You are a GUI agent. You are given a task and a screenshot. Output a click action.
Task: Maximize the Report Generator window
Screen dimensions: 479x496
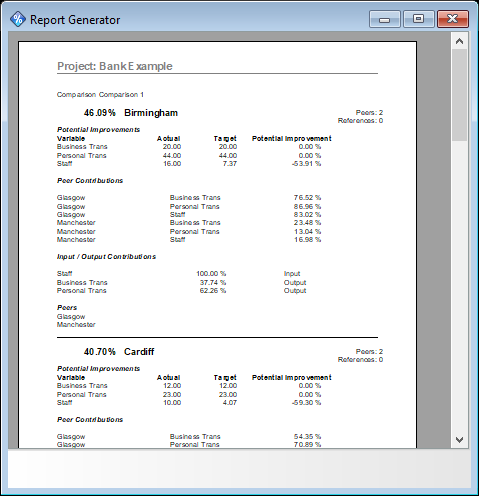[419, 19]
